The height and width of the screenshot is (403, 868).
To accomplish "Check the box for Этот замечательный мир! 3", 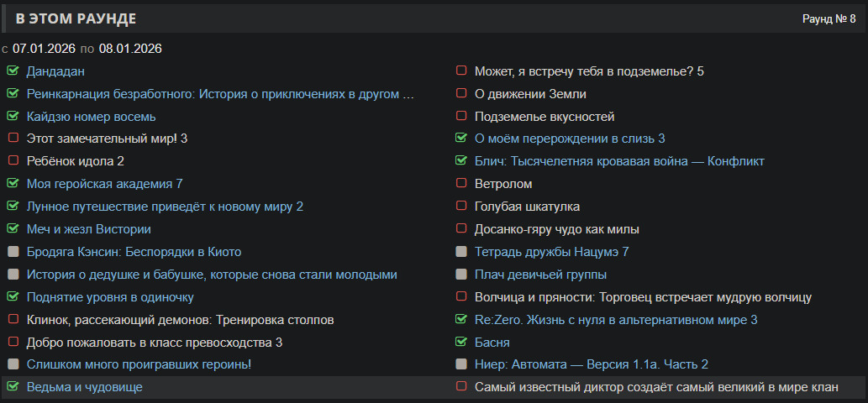I will point(13,139).
